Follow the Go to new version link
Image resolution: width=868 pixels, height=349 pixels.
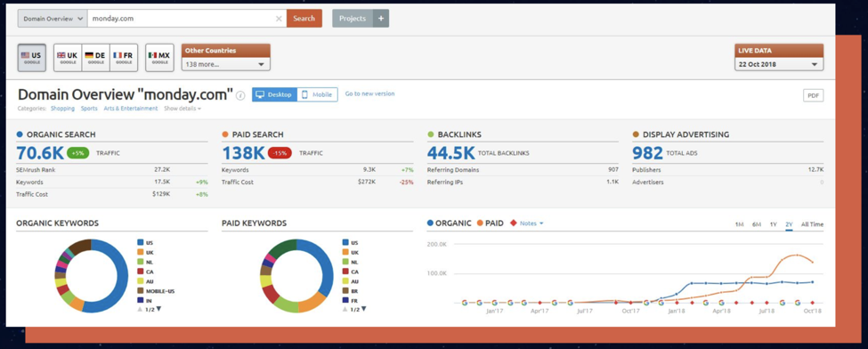[369, 93]
